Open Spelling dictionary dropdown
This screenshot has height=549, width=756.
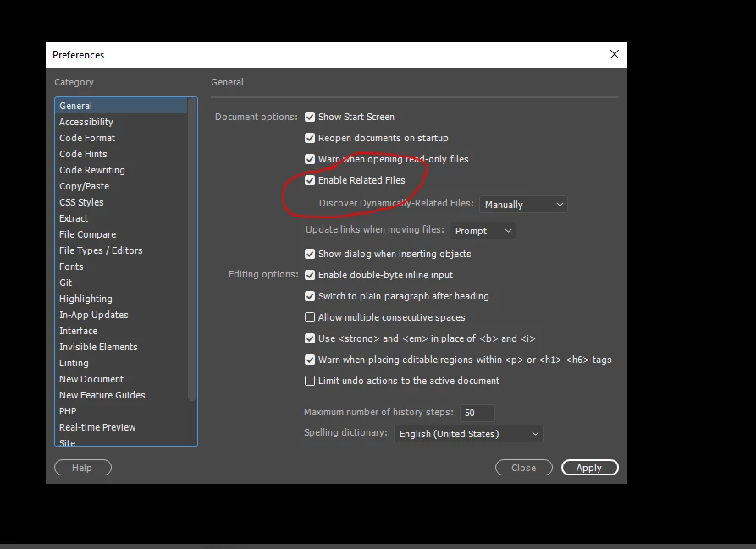pyautogui.click(x=468, y=434)
